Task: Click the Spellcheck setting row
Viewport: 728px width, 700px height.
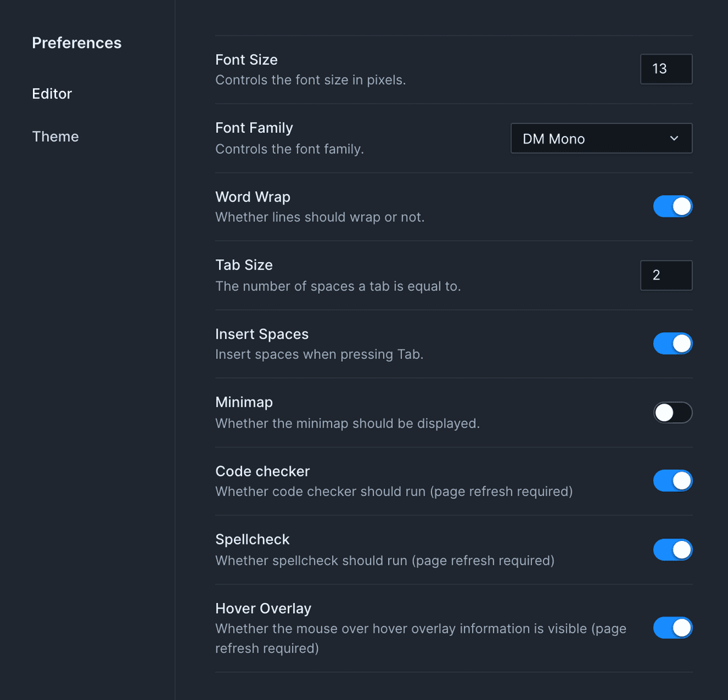Action: pos(384,549)
